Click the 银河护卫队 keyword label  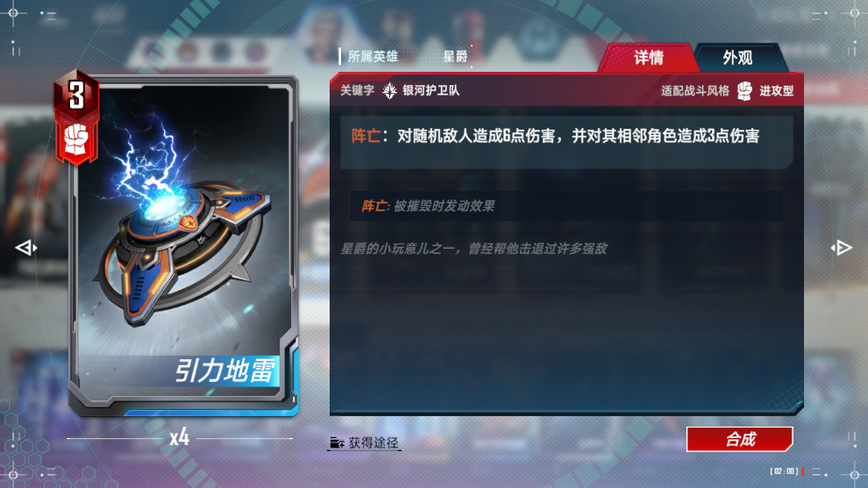point(430,91)
